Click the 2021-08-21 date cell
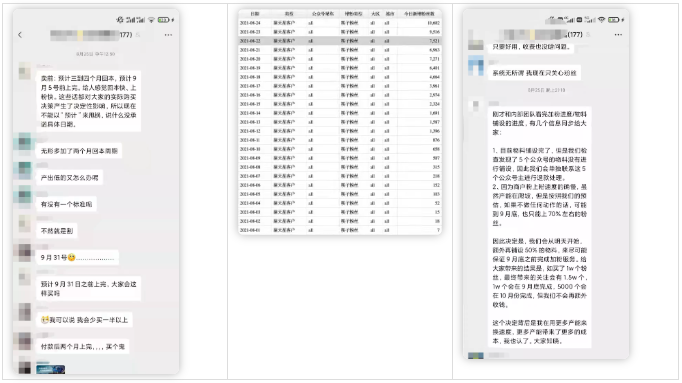Viewport: 682px width, 383px height. tap(250, 50)
